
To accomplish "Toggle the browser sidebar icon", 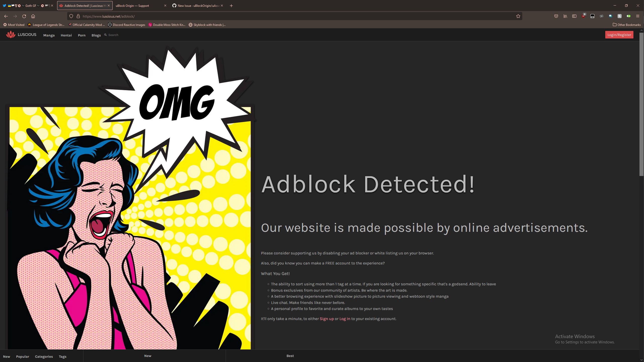I will tap(574, 16).
